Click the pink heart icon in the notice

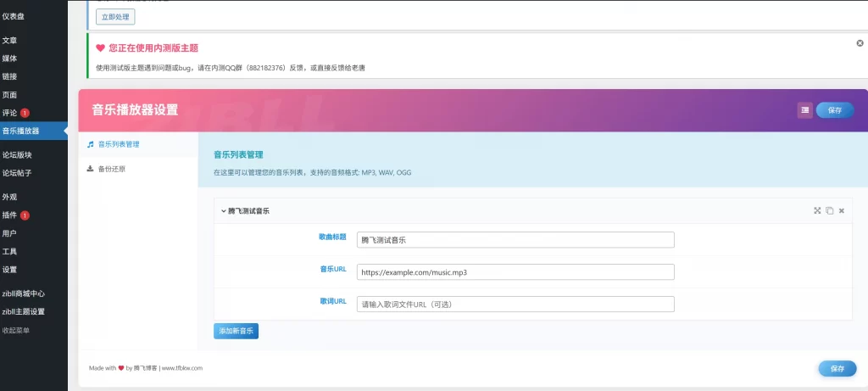[x=100, y=48]
